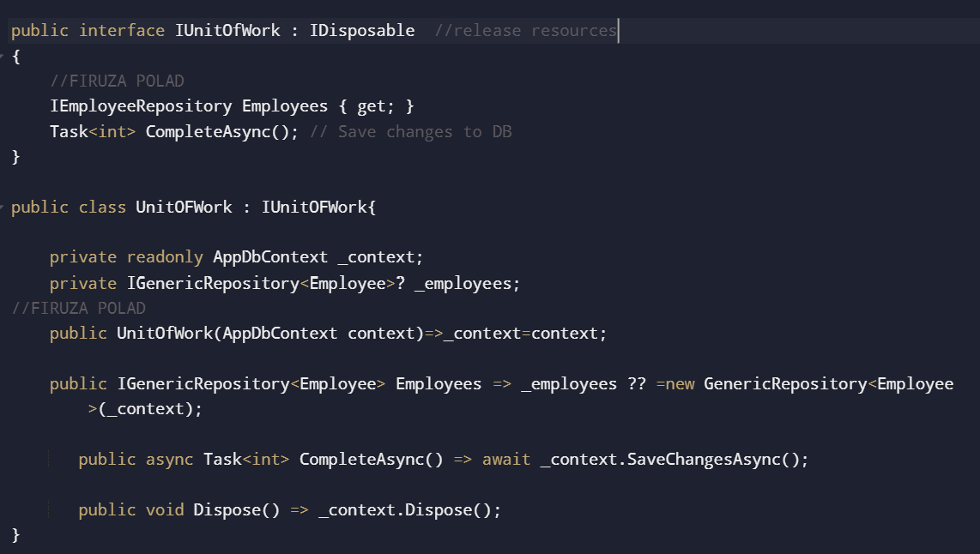Click the interface keyword on first line
Viewport: 980px width, 554px height.
122,31
